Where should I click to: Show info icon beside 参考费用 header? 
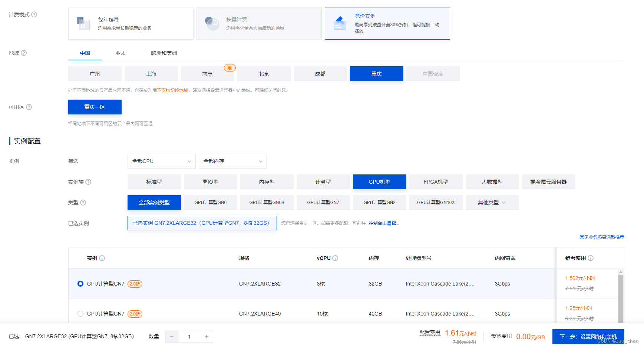point(591,258)
